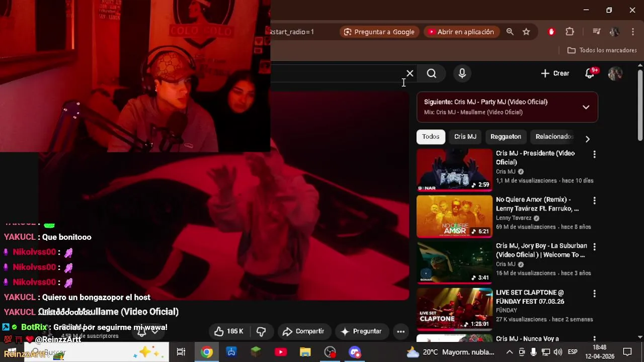
Task: Expand the Siguiente mix playlist panel
Action: [x=586, y=107]
